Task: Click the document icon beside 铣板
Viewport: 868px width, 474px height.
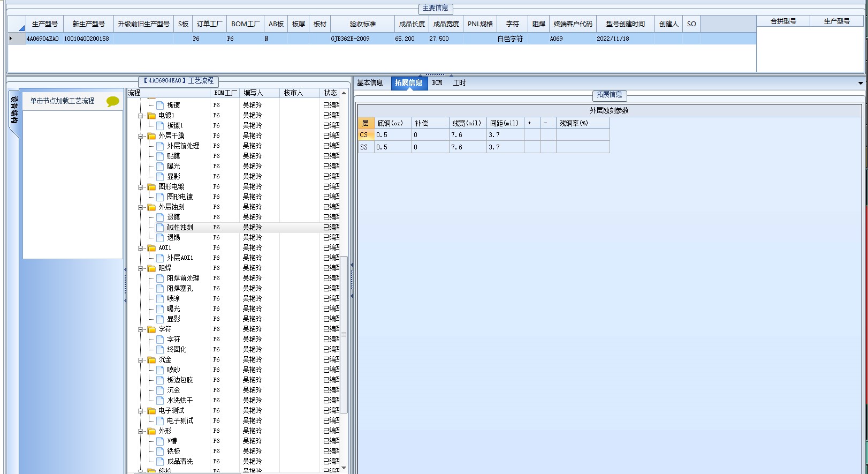Action: 160,451
